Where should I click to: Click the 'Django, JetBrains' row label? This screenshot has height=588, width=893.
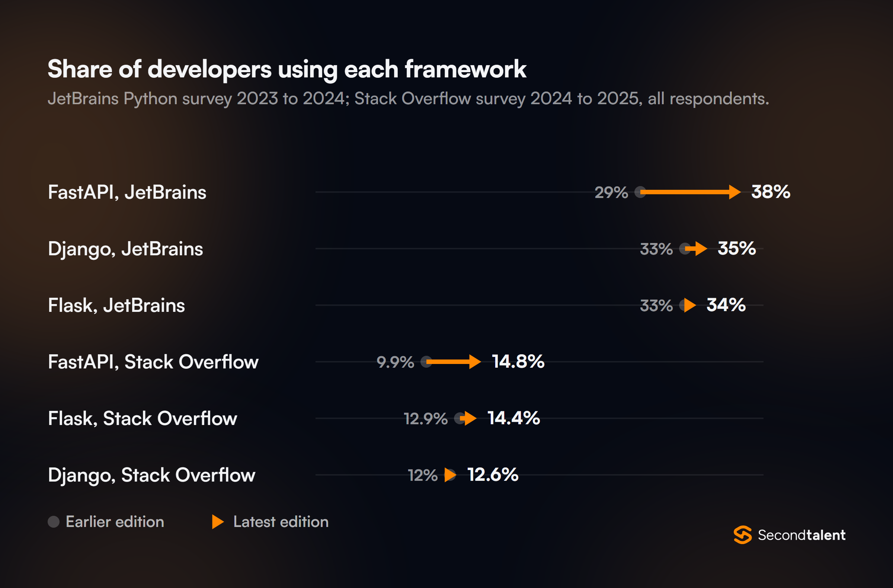click(x=125, y=249)
